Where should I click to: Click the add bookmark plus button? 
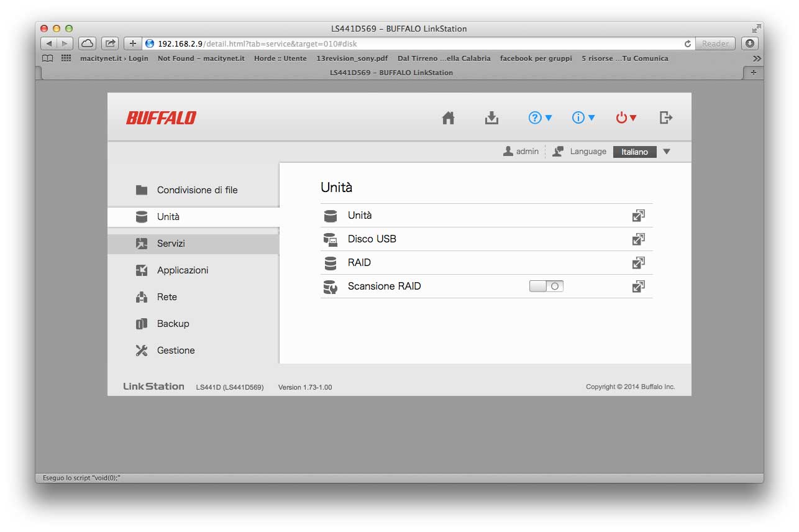click(x=133, y=44)
